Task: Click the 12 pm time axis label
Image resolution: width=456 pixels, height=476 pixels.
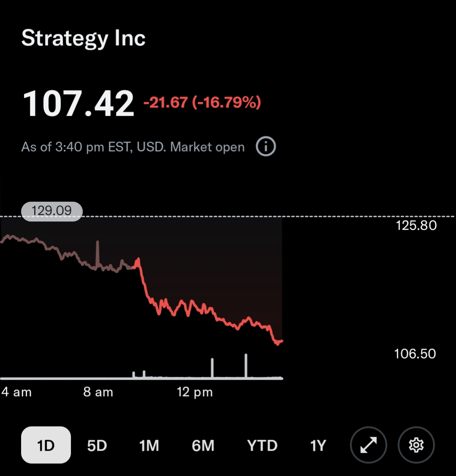Action: tap(194, 392)
